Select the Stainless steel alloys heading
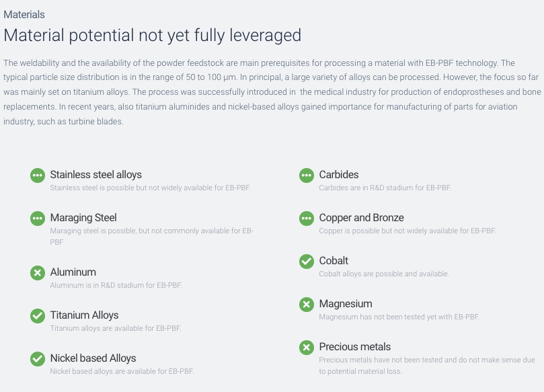The image size is (544, 392). [x=95, y=175]
